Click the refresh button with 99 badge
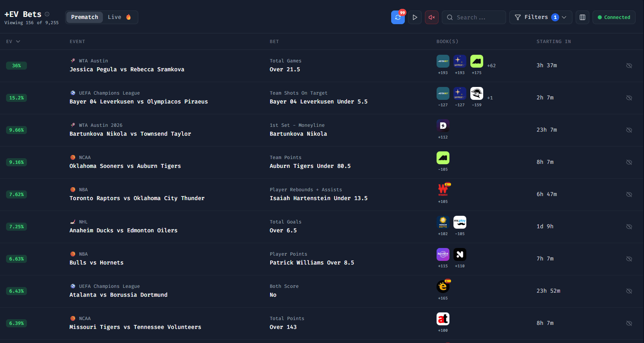This screenshot has height=343, width=644. tap(398, 17)
